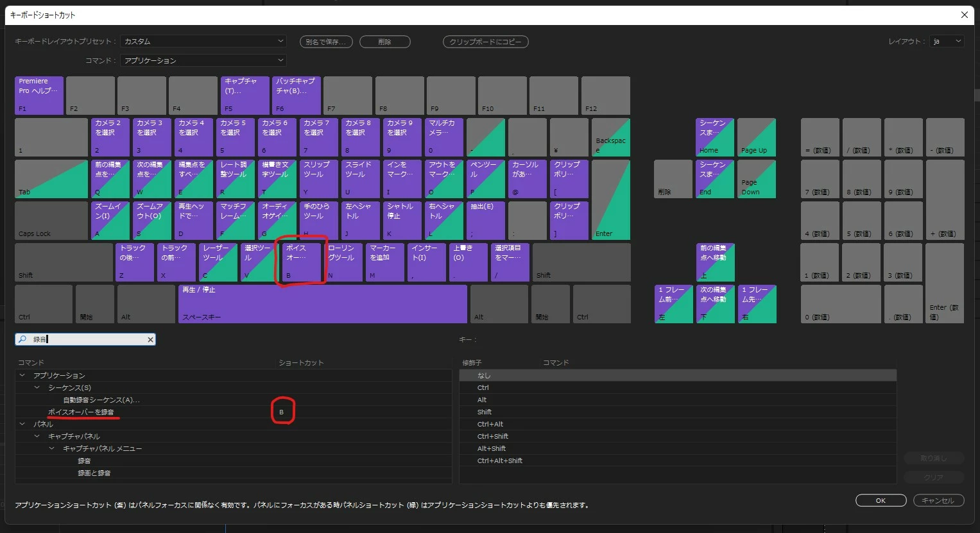980x533 pixels.
Task: Select the ボイスオーバーを録音 command row
Action: (233, 412)
